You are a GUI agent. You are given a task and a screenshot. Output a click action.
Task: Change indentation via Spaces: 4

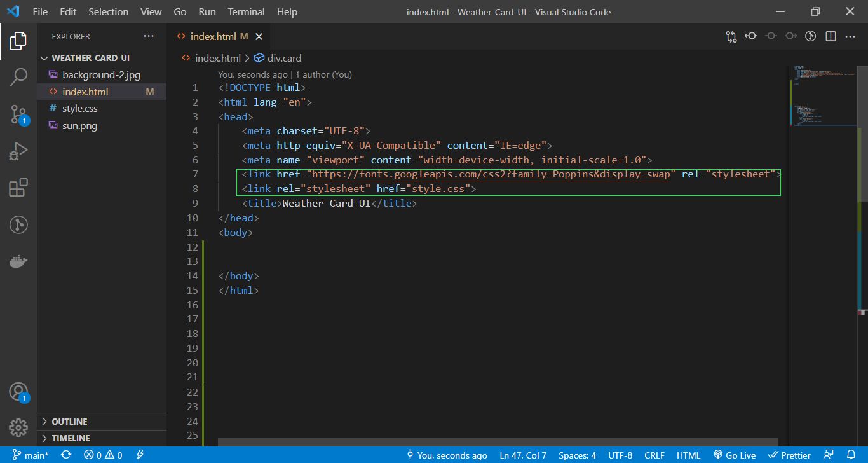[x=577, y=455]
